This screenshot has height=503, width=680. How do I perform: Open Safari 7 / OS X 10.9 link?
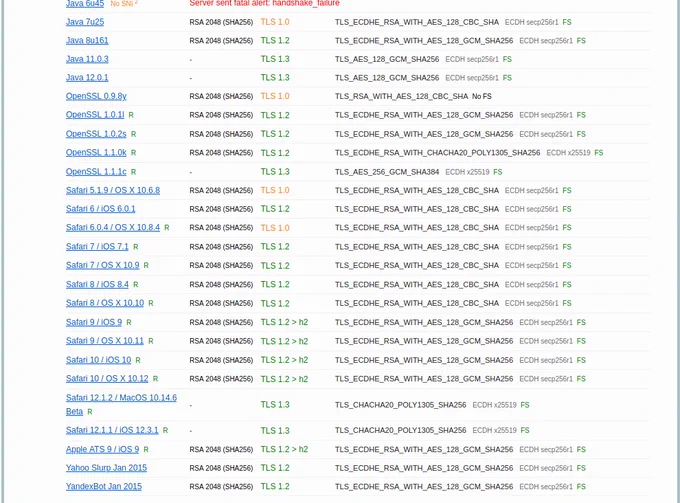103,265
